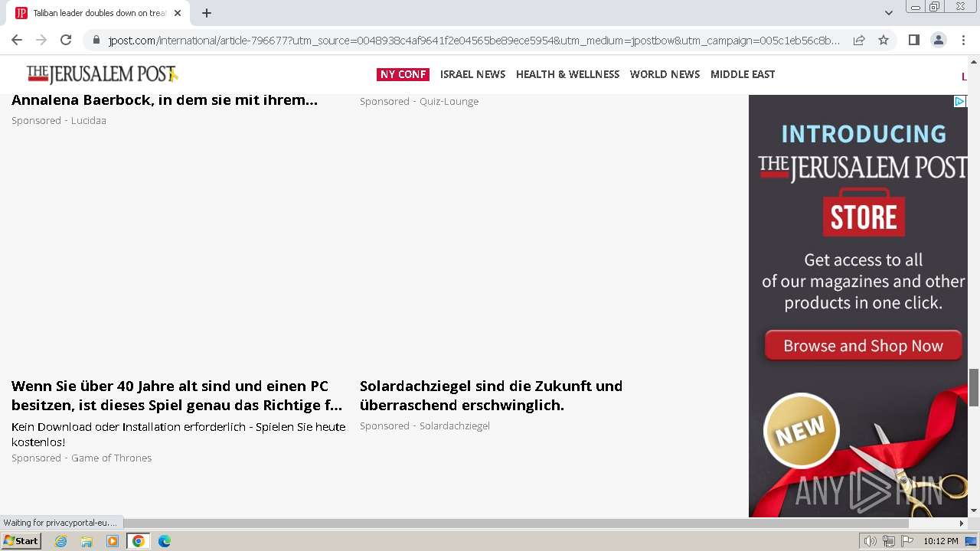View site information lock icon
The height and width of the screenshot is (551, 980).
click(96, 40)
